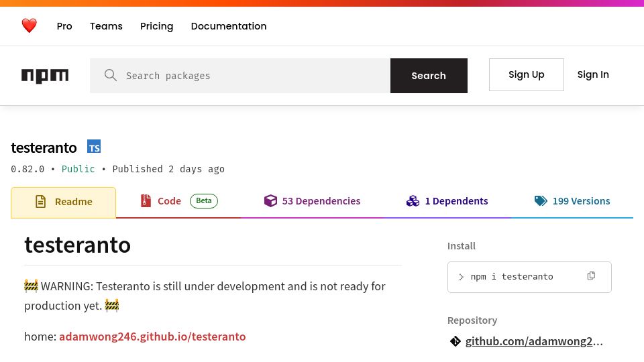The width and height of the screenshot is (644, 362).
Task: Click the Readme document icon
Action: [41, 202]
